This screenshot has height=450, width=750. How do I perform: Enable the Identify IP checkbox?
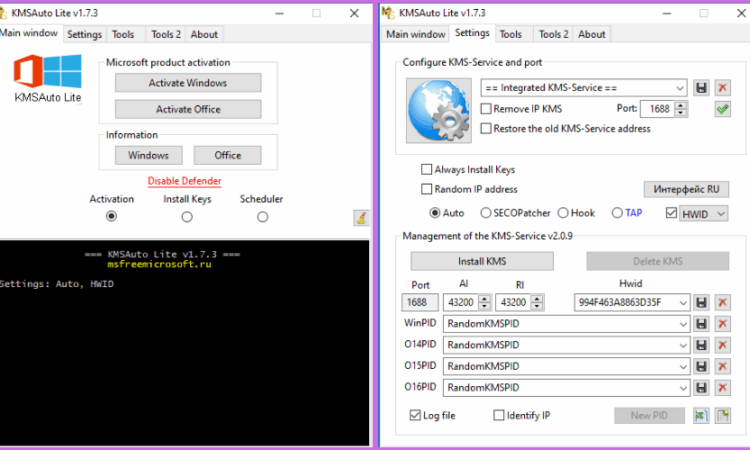coord(498,415)
